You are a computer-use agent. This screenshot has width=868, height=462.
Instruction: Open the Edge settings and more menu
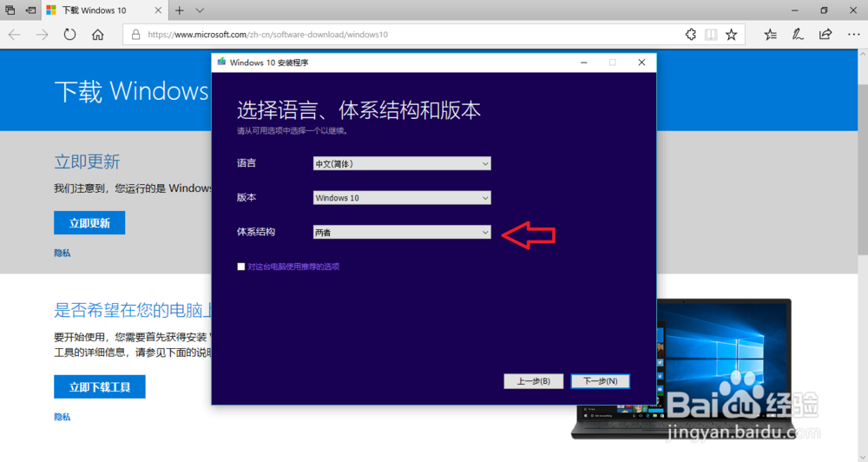click(x=853, y=35)
